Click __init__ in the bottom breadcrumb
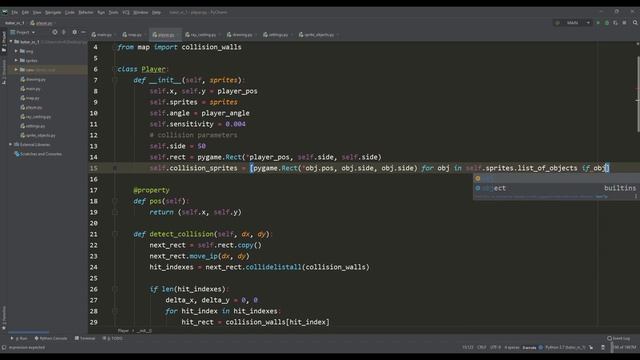The image size is (640, 360). (144, 331)
